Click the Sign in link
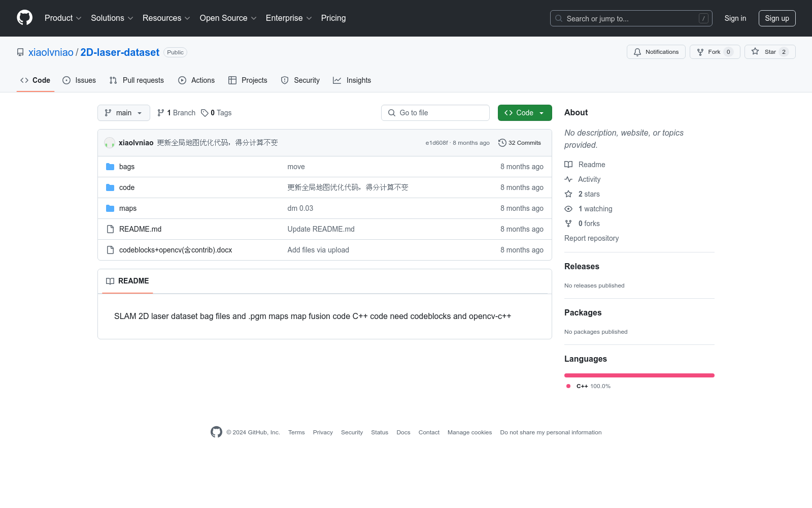The width and height of the screenshot is (812, 508). 735,18
